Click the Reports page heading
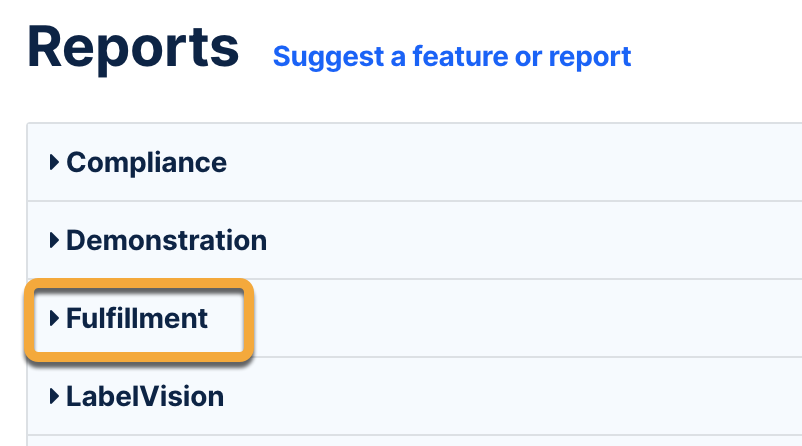The width and height of the screenshot is (802, 446). 133,47
